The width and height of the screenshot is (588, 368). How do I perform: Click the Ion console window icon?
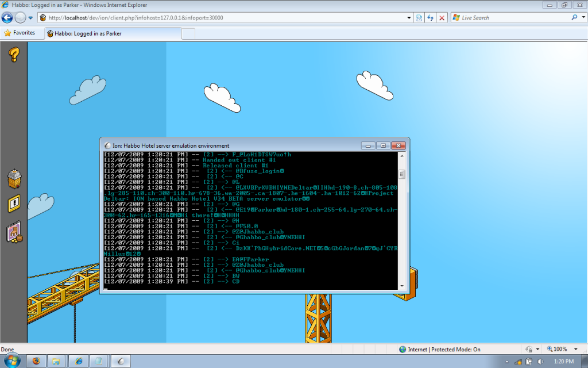click(x=107, y=145)
